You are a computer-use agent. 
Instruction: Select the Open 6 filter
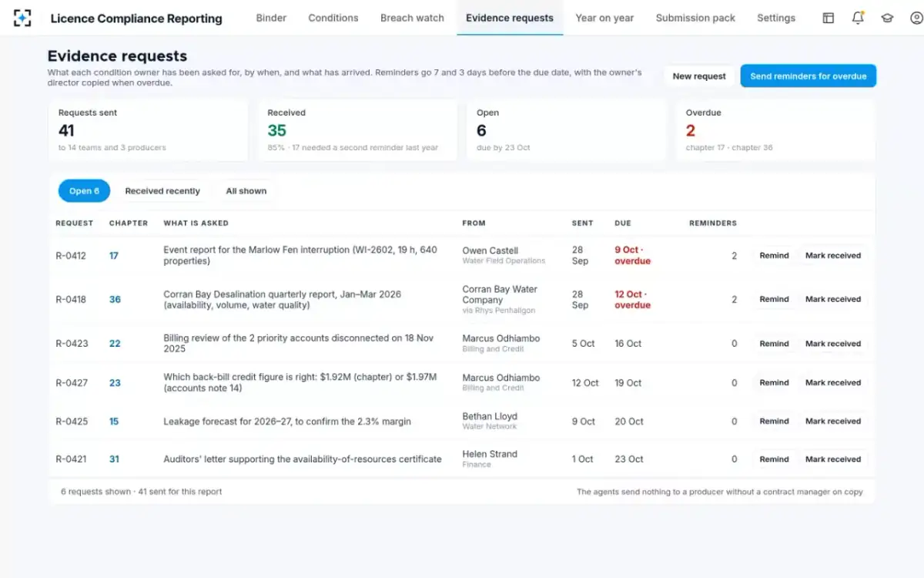pyautogui.click(x=84, y=191)
